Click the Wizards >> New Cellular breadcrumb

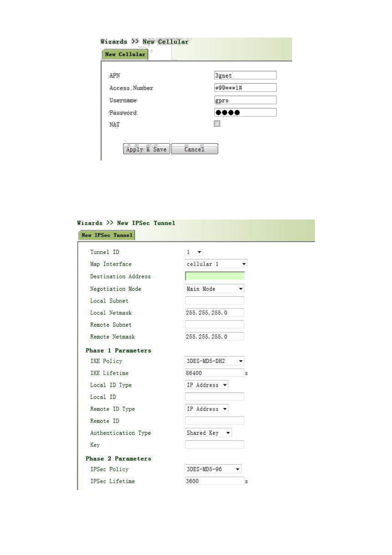click(145, 42)
